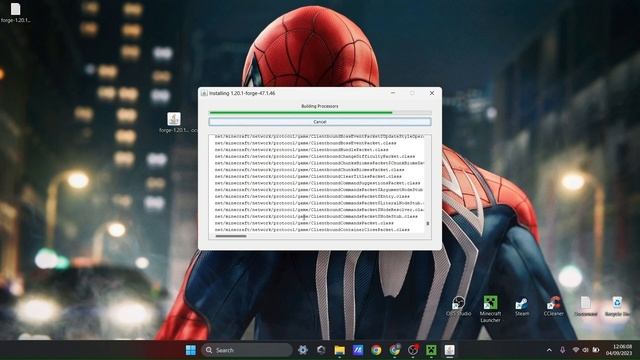Select the ClientboundCommandSuggestionsPacket.class log line
The image size is (640, 360).
coord(317,183)
